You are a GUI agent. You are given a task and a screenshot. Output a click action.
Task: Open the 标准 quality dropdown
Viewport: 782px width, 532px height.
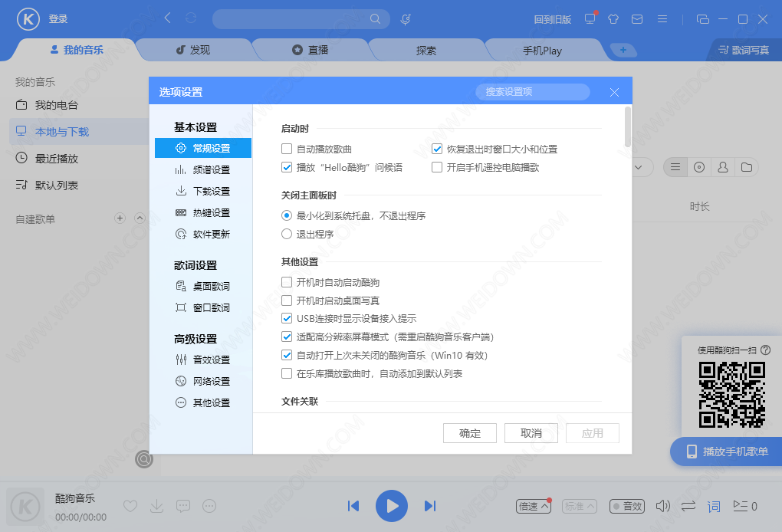(580, 506)
